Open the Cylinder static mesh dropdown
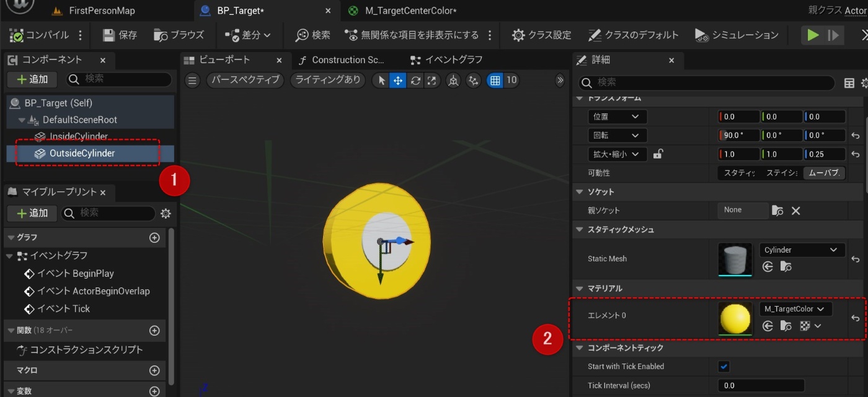The height and width of the screenshot is (397, 868). coord(802,250)
